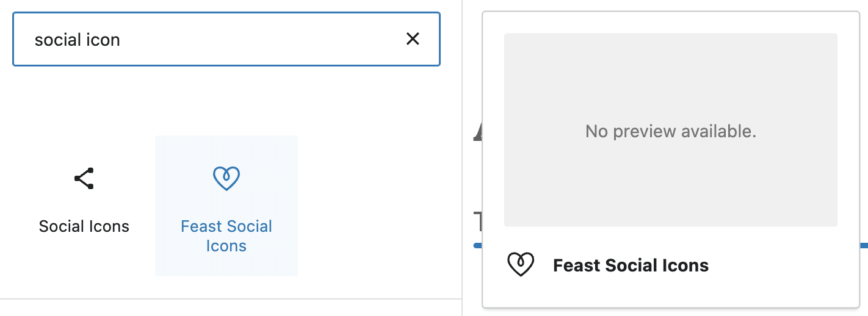Click the blue 'Feast Social Icons' label
Screen dimensions: 868x316
[226, 236]
